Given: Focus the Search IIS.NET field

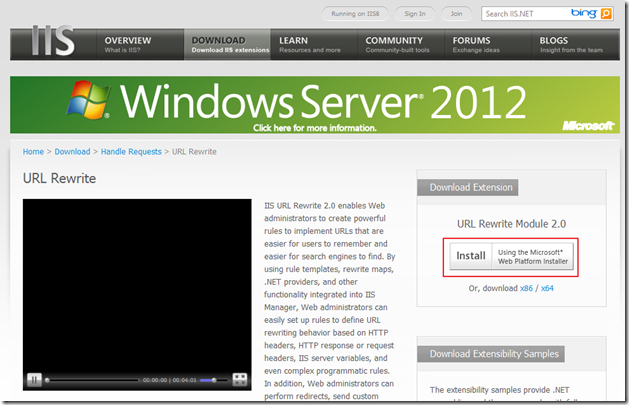Looking at the screenshot, I should click(x=526, y=14).
